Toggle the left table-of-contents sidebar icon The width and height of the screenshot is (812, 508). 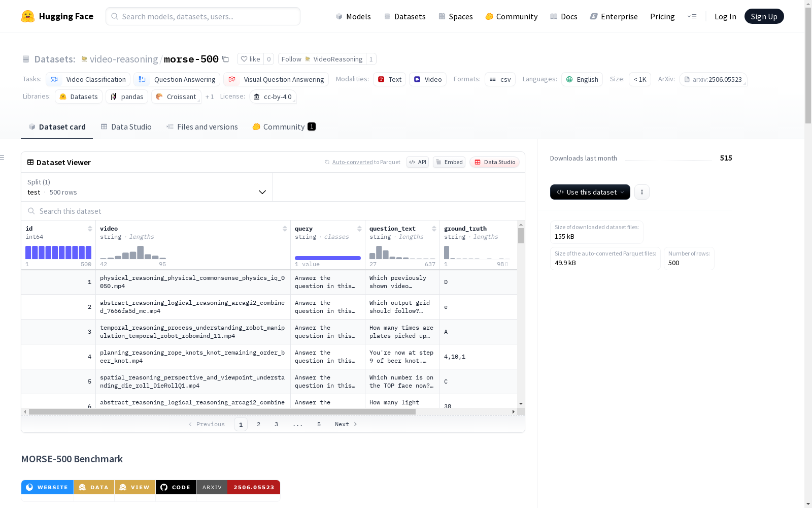point(3,157)
